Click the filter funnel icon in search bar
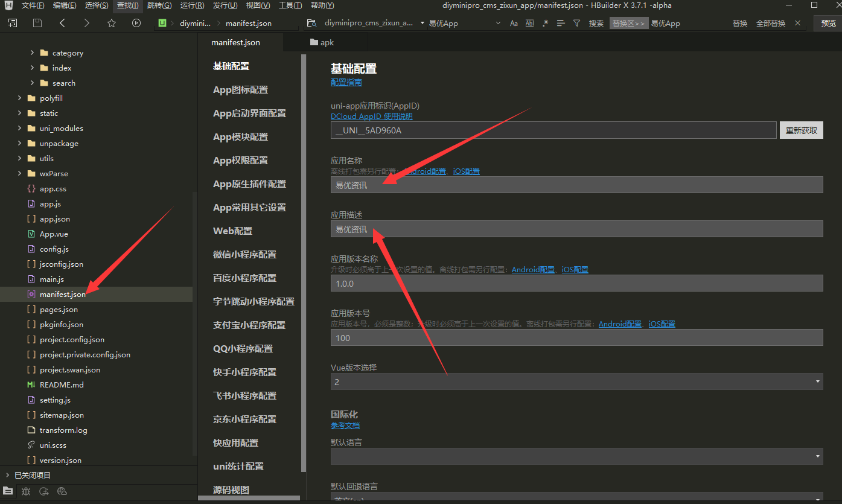 pyautogui.click(x=576, y=23)
